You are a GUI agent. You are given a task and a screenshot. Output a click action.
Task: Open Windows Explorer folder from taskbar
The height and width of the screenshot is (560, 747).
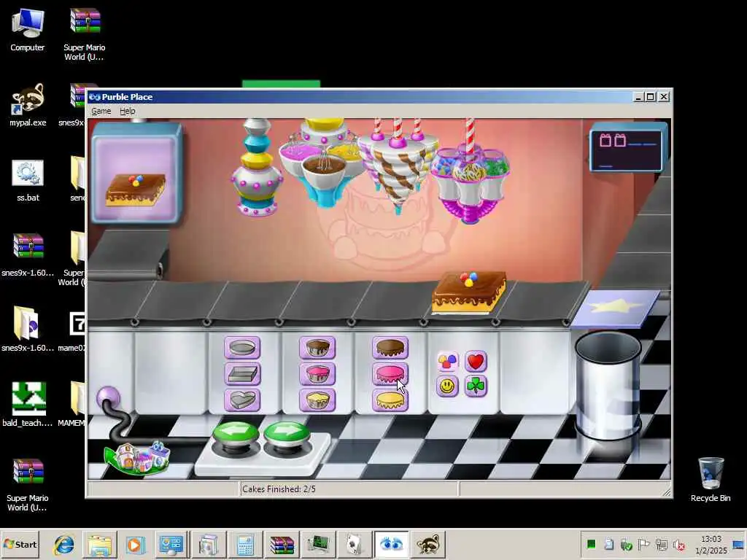(x=99, y=544)
